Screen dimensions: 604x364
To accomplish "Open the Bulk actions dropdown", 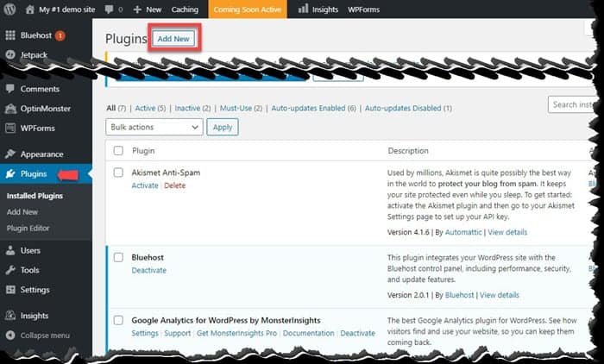I will click(x=154, y=127).
